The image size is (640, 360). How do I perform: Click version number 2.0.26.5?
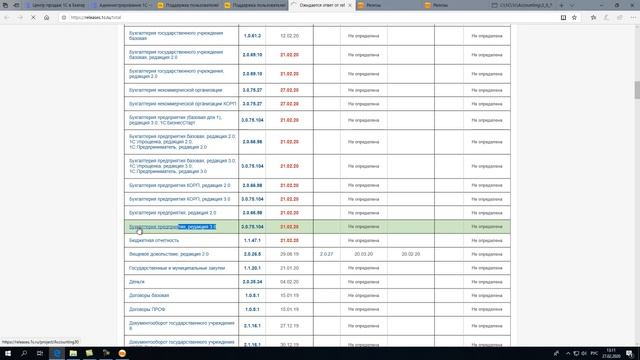[252, 254]
